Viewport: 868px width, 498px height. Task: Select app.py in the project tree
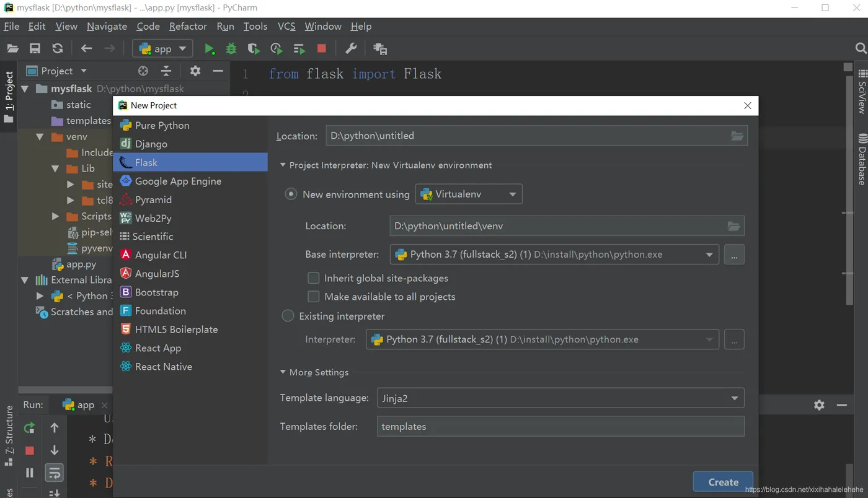coord(81,264)
